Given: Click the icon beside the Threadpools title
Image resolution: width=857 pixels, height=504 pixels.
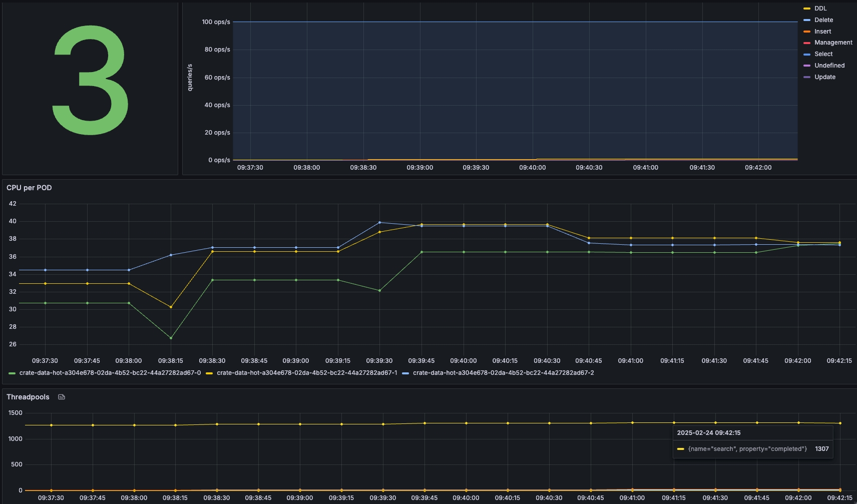Looking at the screenshot, I should (62, 397).
